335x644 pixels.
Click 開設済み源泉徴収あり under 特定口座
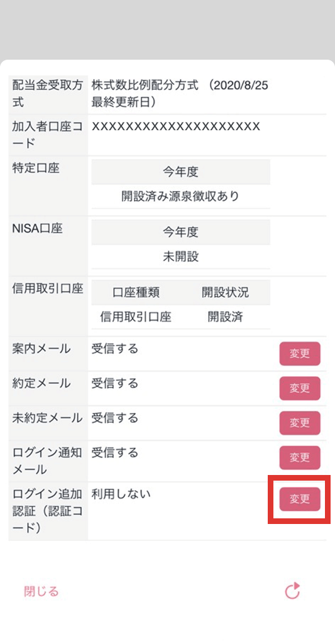pyautogui.click(x=180, y=196)
